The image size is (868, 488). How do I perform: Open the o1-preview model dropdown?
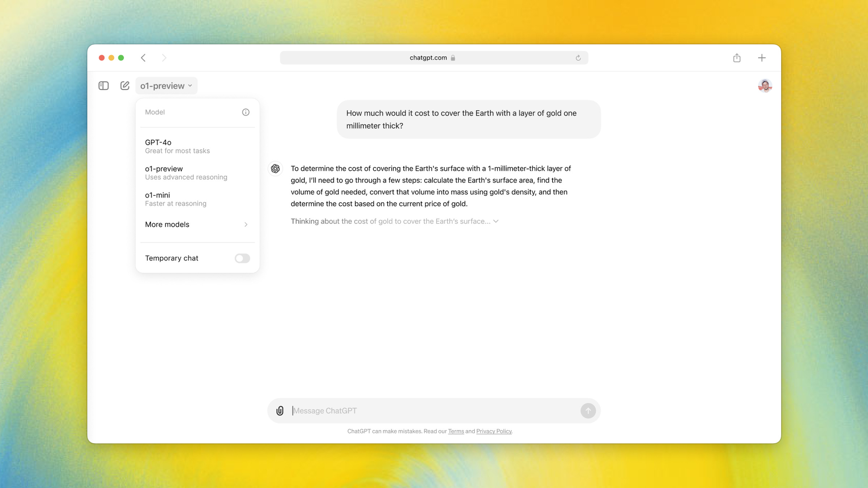pos(166,85)
